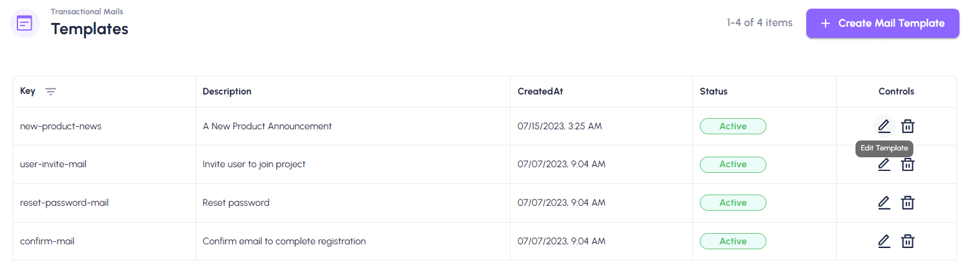Edit the user-invite-mail template
The height and width of the screenshot is (276, 980).
coord(883,165)
